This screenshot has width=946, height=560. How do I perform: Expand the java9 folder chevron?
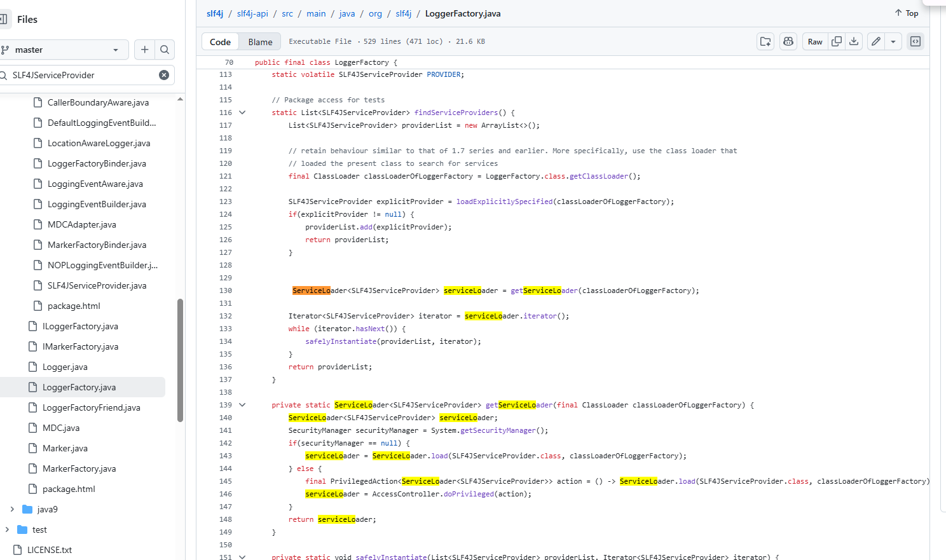pos(12,509)
